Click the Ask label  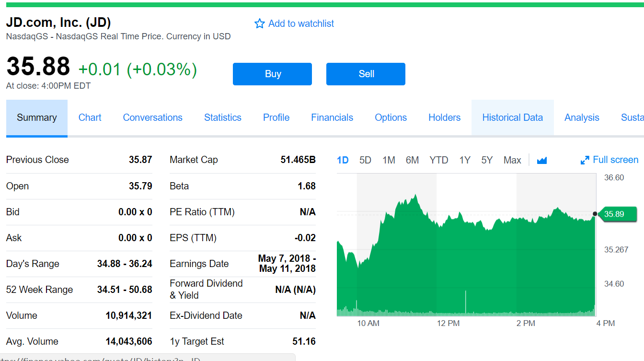pyautogui.click(x=14, y=238)
